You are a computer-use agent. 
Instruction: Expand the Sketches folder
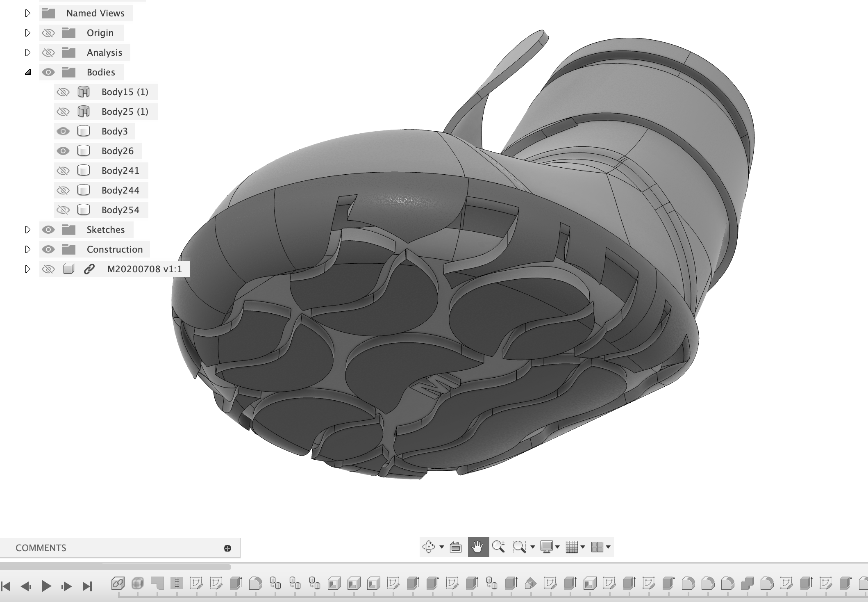28,230
